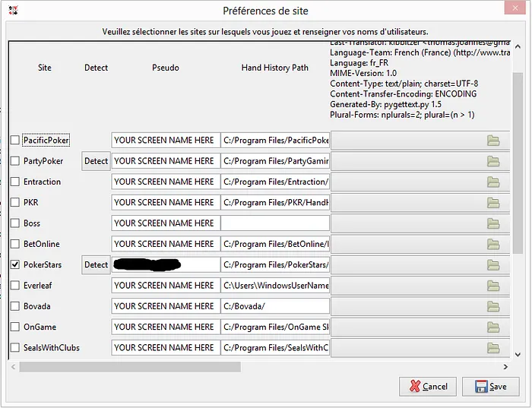The width and height of the screenshot is (532, 408).
Task: Enable the PartyPoker site checkbox
Action: [x=15, y=161]
